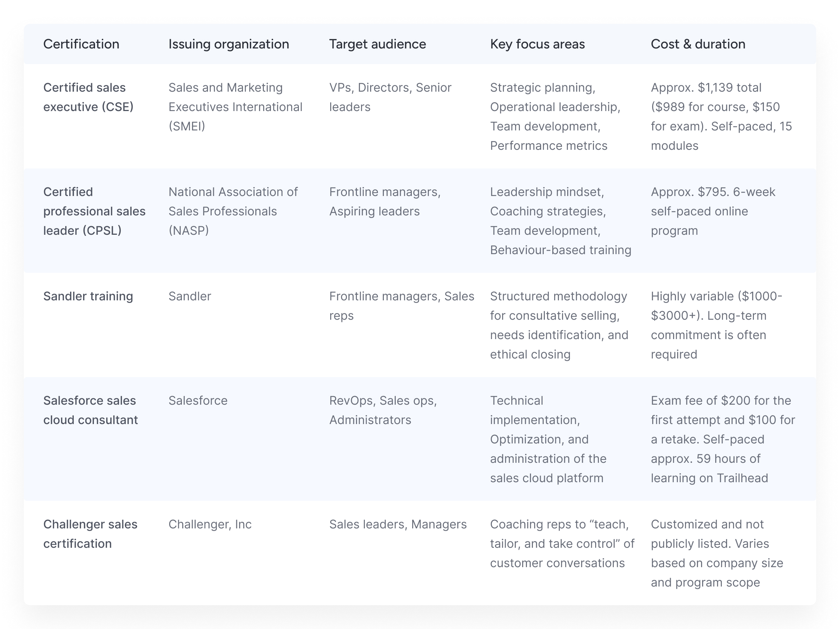The height and width of the screenshot is (629, 840).
Task: Select the Challenger sales certification title
Action: tap(91, 534)
